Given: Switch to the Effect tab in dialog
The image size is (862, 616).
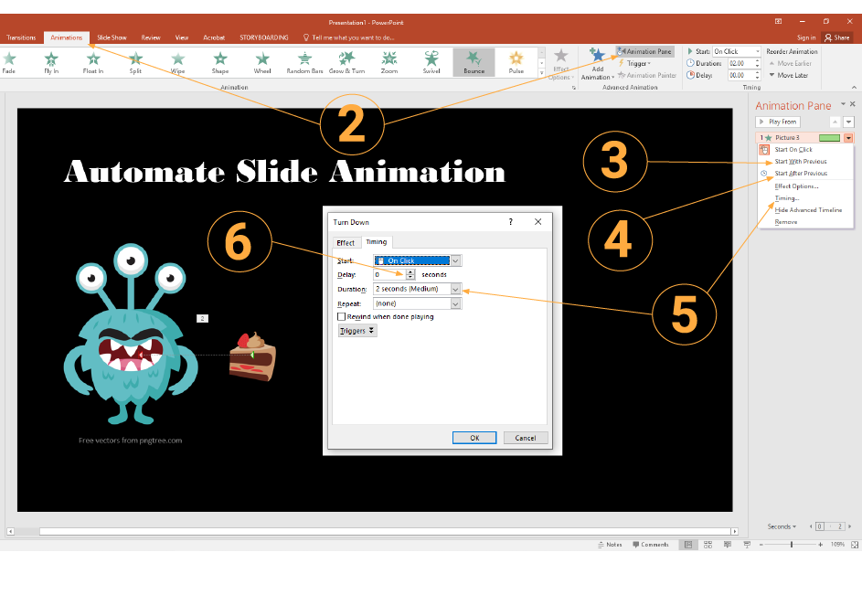Looking at the screenshot, I should coord(346,242).
